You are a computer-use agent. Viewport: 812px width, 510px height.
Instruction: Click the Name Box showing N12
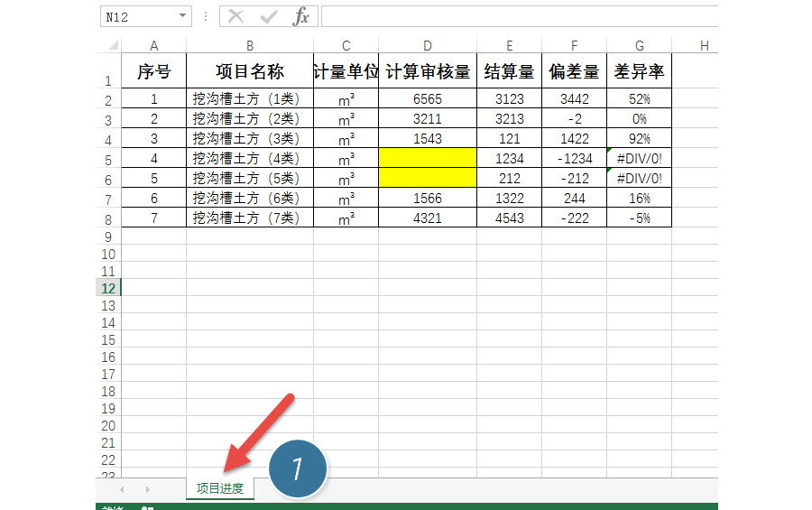click(x=146, y=16)
